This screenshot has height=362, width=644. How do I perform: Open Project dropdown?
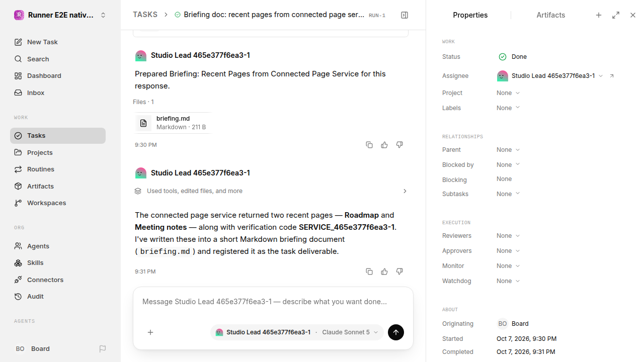tap(508, 93)
